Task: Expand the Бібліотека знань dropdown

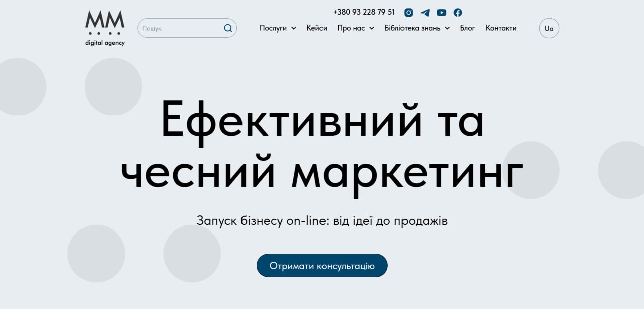Action: (x=417, y=28)
